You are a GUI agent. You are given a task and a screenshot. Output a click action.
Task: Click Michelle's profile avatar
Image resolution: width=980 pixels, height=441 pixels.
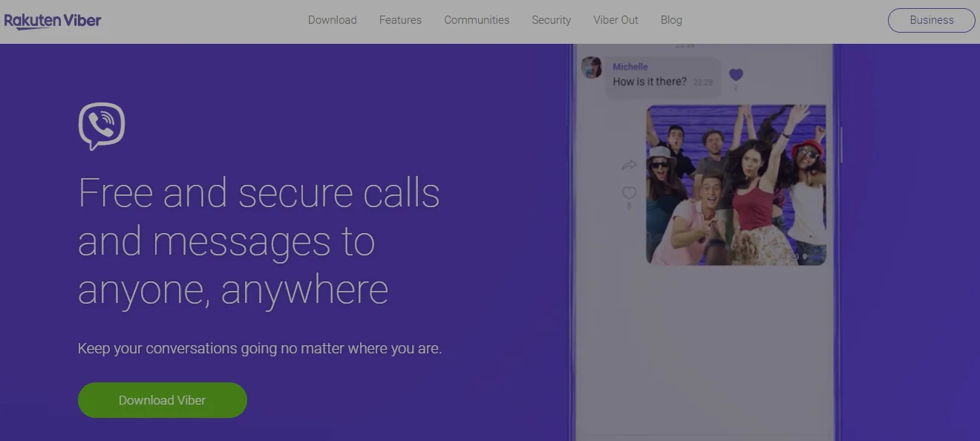coord(592,68)
